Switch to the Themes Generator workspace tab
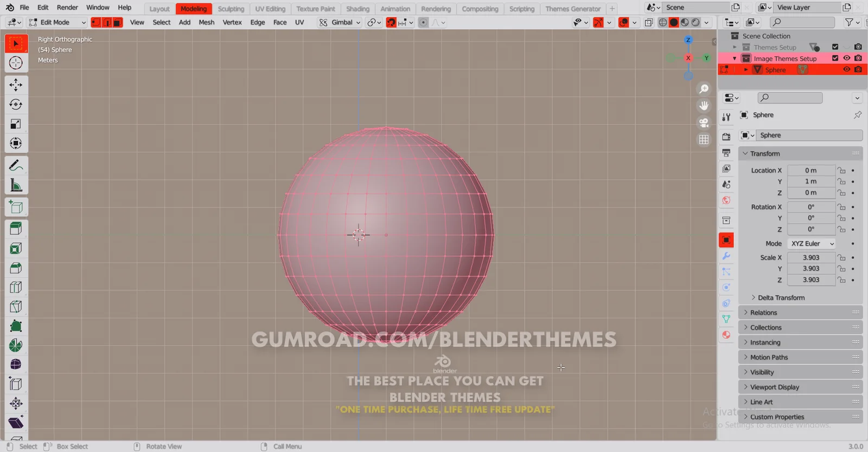868x452 pixels. (573, 9)
